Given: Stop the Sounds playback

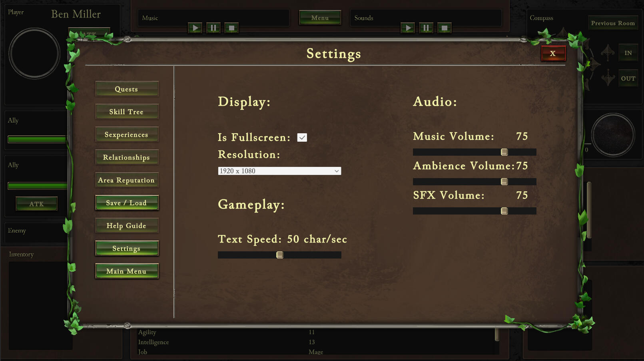Looking at the screenshot, I should [x=444, y=28].
